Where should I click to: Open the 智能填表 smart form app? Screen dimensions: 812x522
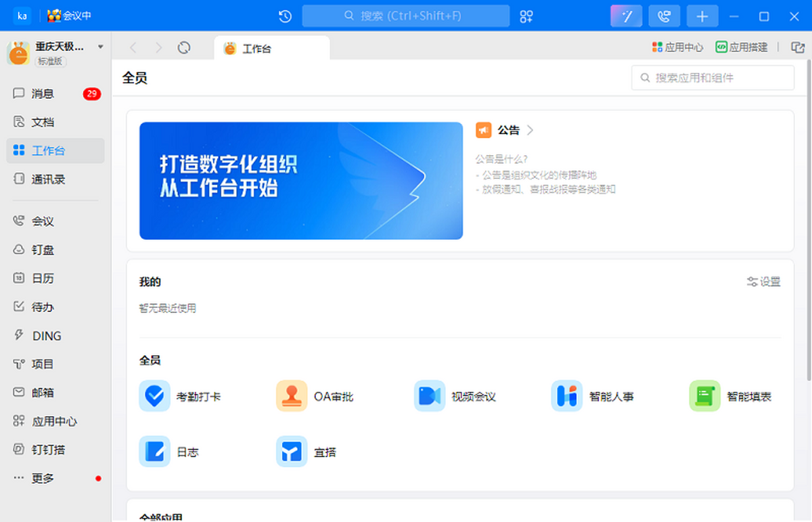[x=704, y=396]
